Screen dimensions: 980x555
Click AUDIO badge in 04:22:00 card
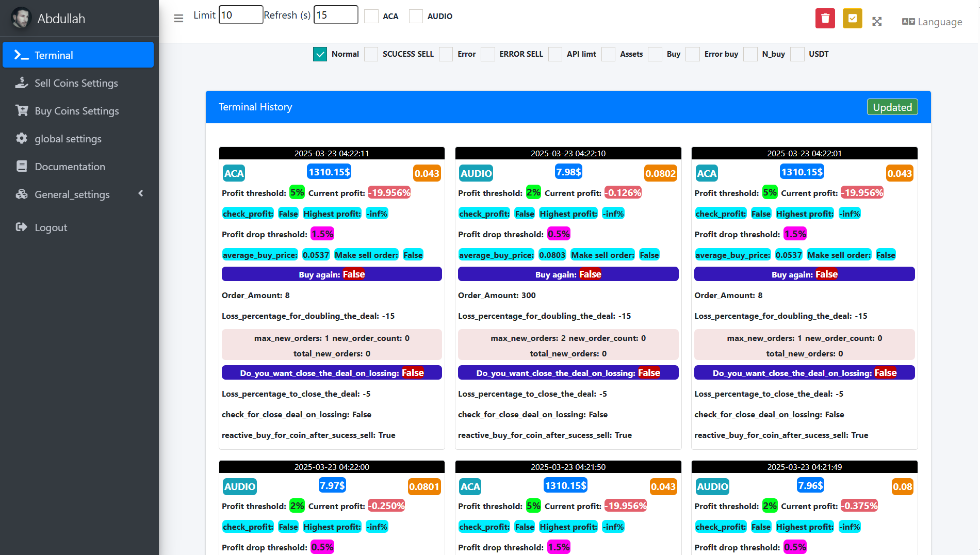point(239,486)
